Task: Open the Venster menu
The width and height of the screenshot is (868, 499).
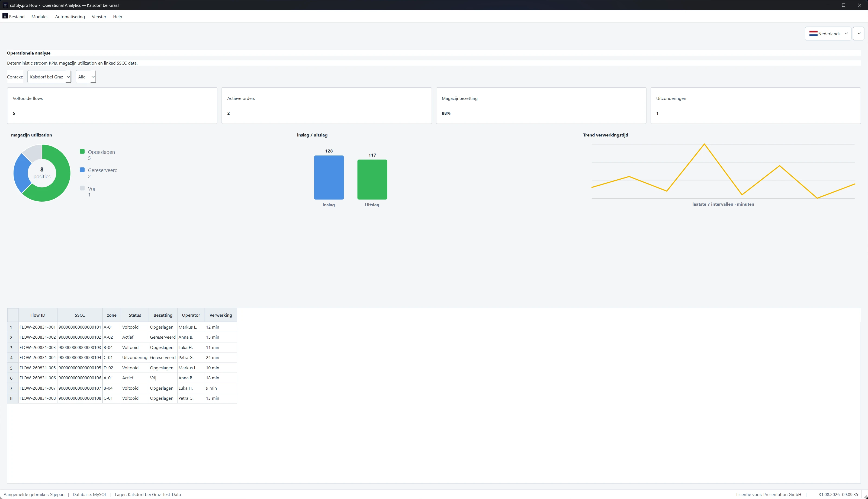Action: tap(99, 17)
